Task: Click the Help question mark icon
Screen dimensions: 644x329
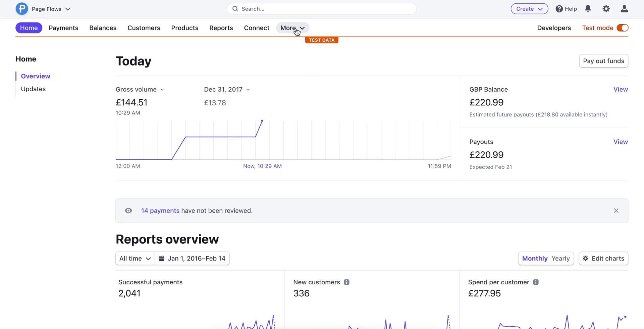Action: [x=559, y=9]
